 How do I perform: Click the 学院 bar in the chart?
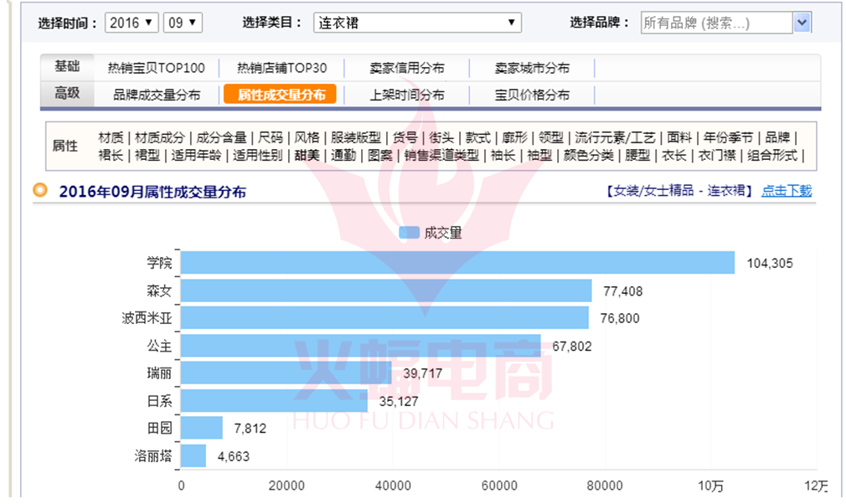pyautogui.click(x=457, y=263)
